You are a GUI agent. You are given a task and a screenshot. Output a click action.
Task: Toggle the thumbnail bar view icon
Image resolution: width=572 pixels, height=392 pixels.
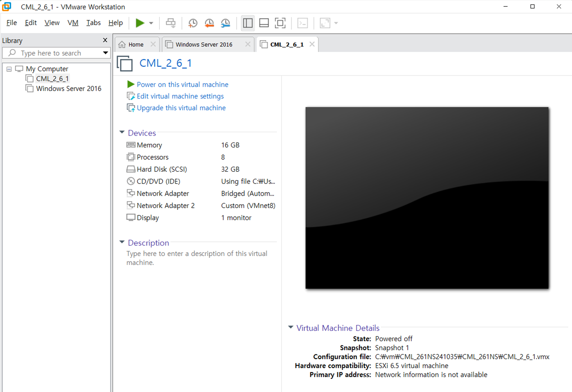click(x=264, y=23)
